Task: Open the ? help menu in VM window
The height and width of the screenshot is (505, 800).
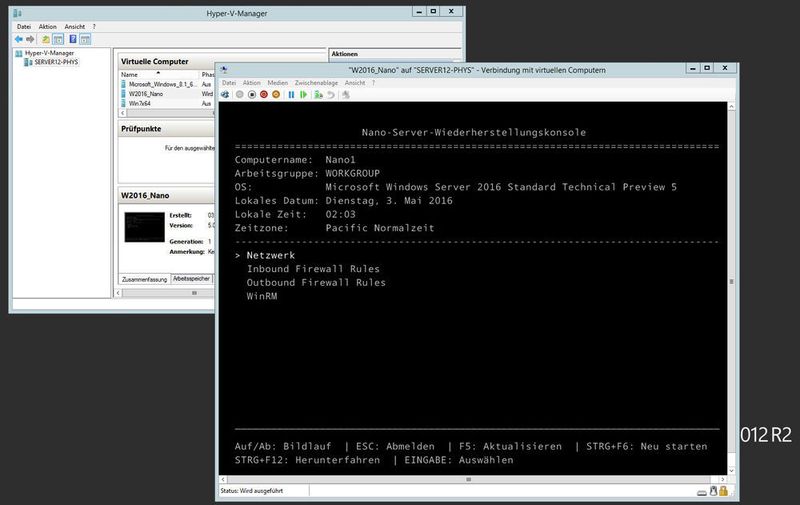Action: [x=373, y=83]
